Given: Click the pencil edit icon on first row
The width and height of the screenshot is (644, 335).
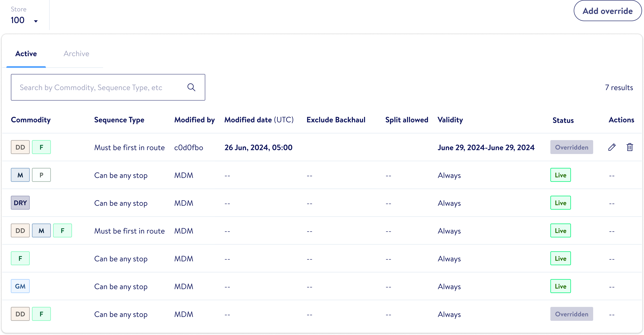Looking at the screenshot, I should (x=612, y=147).
